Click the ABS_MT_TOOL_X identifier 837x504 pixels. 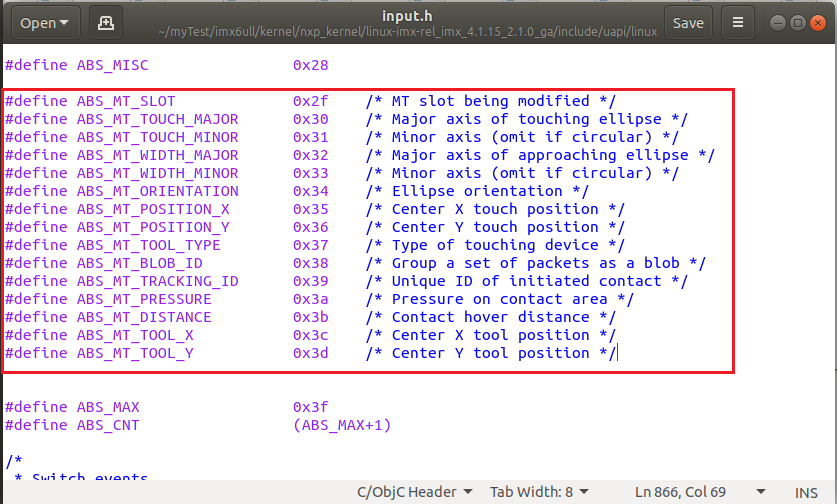[x=135, y=335]
